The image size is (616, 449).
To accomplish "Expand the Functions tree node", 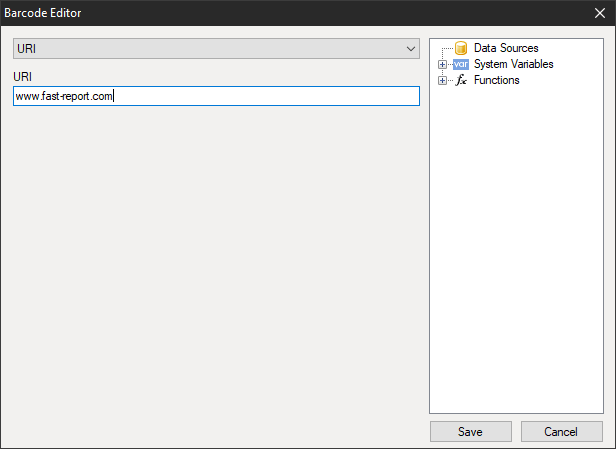I will click(x=442, y=80).
